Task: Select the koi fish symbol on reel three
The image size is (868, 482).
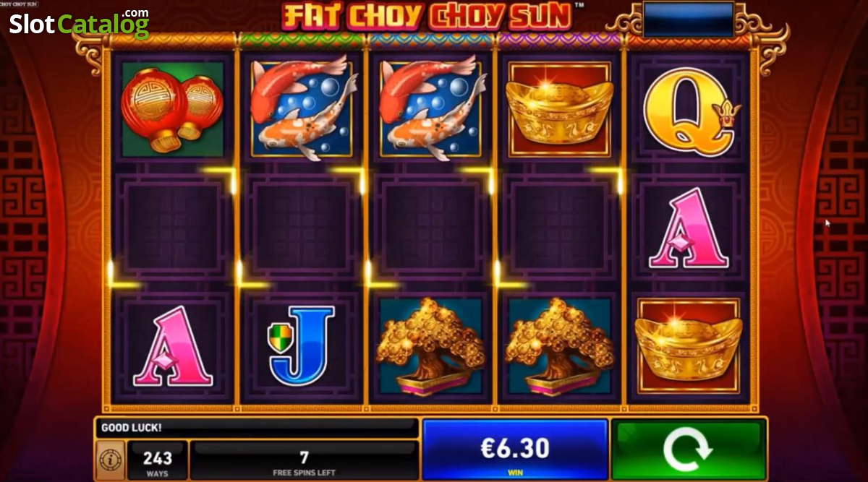Action: coord(431,109)
